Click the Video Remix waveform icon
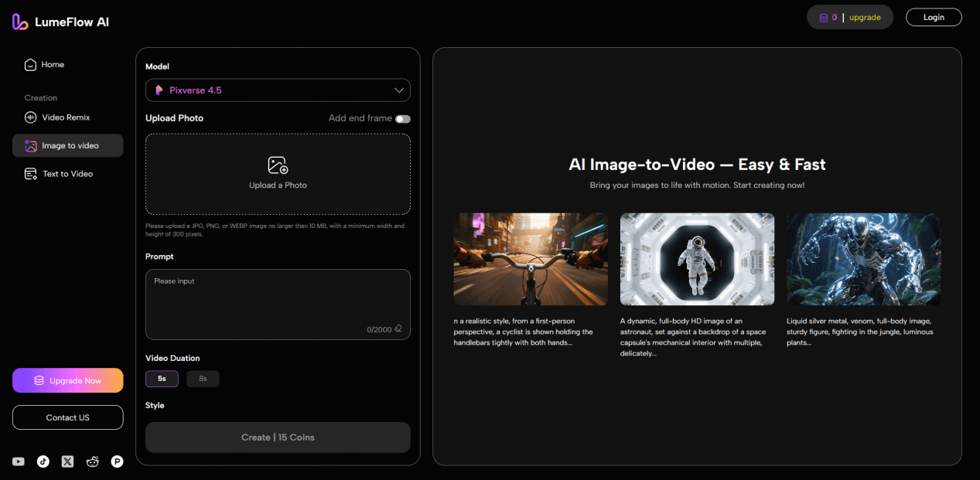Image resolution: width=980 pixels, height=480 pixels. (30, 117)
